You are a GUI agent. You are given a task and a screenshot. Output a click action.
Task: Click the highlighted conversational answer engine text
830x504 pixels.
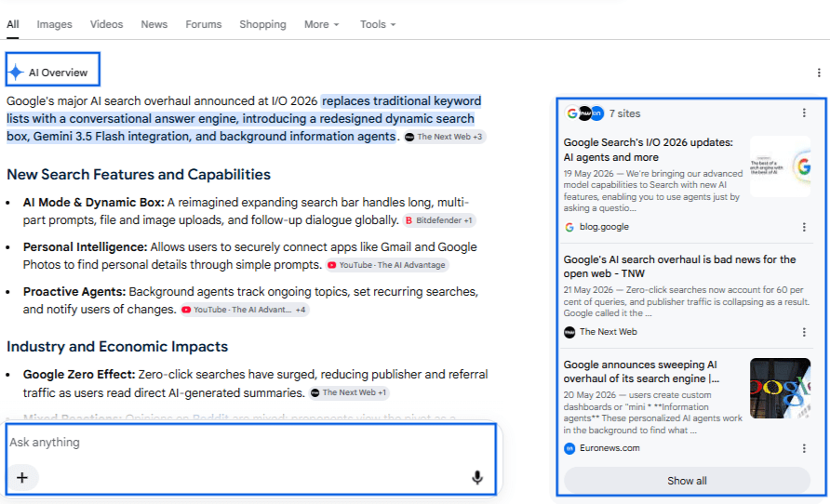[244, 118]
